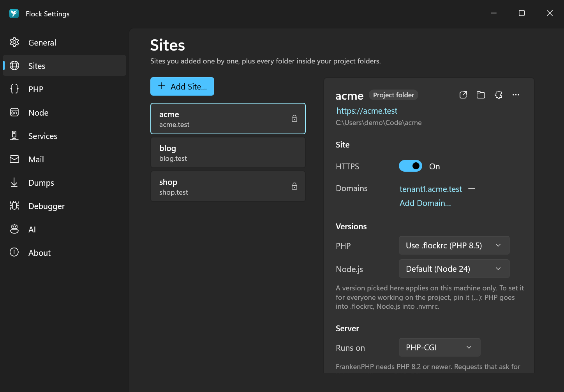
Task: Open the https://acme.test link
Action: coord(367,111)
